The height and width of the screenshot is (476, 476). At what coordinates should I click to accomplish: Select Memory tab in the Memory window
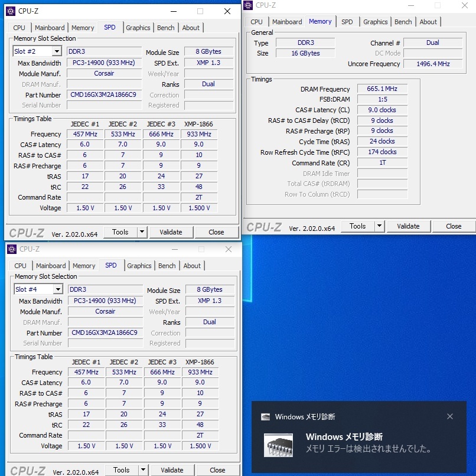tap(320, 21)
